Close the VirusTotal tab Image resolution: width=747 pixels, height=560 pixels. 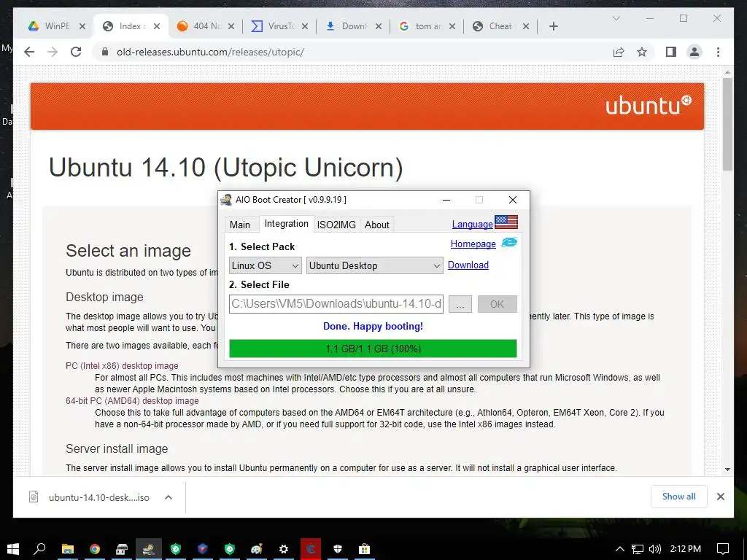(x=305, y=26)
